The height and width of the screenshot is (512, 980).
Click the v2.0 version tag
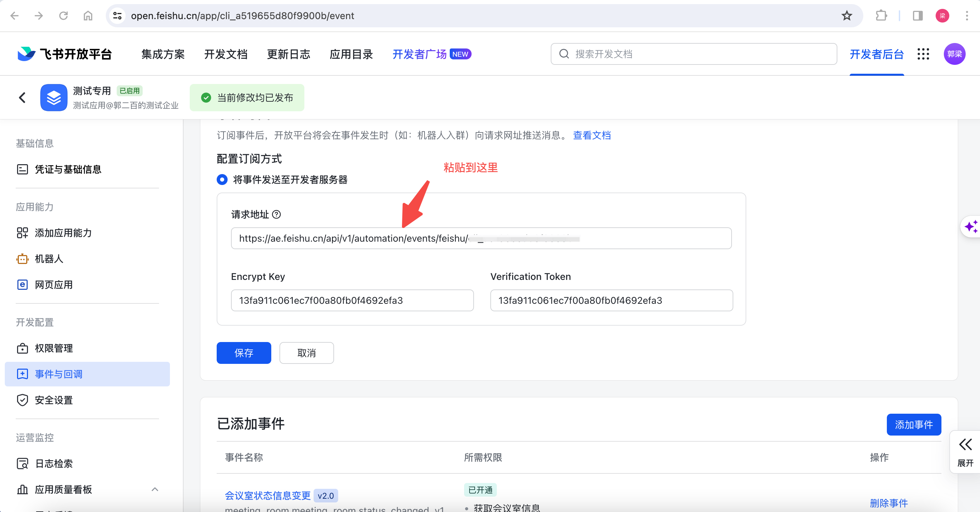[326, 496]
